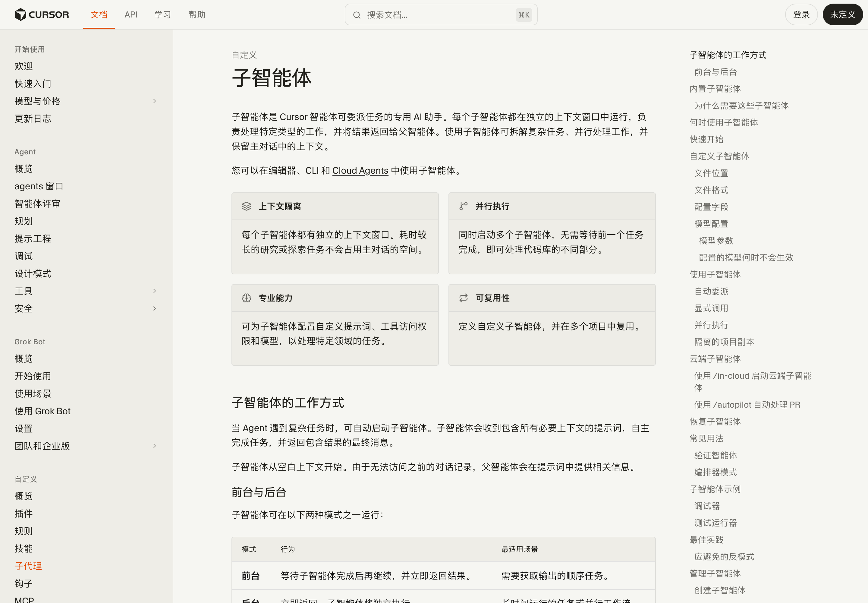Click the brain icon on 专业能力 card
868x603 pixels.
click(247, 298)
